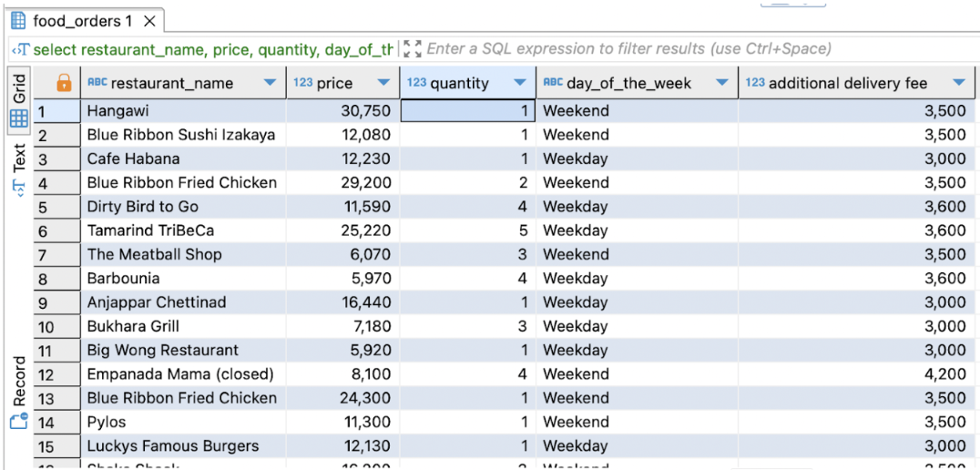Click the Bukhara Grill cell
This screenshot has height=470, width=980.
[184, 326]
